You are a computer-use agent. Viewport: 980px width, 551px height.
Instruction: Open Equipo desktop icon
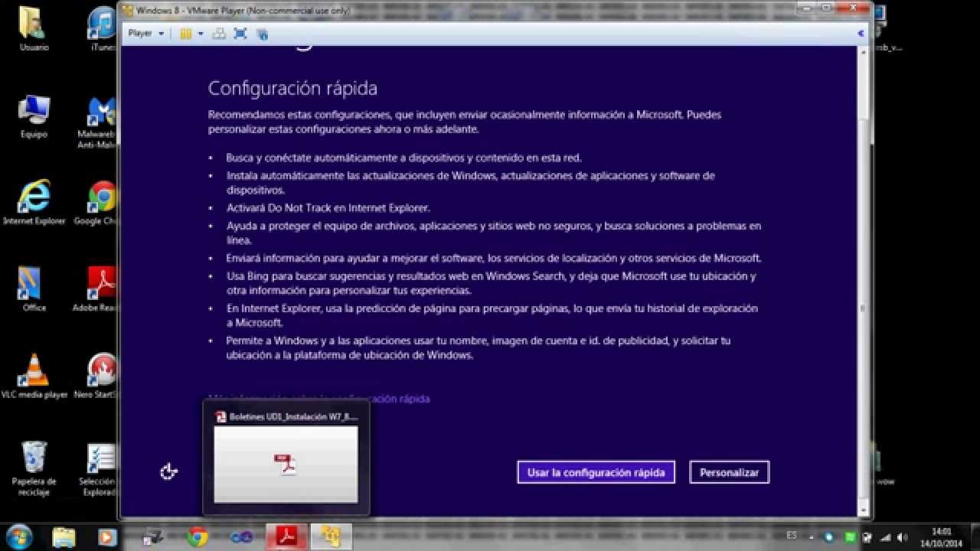pyautogui.click(x=34, y=117)
